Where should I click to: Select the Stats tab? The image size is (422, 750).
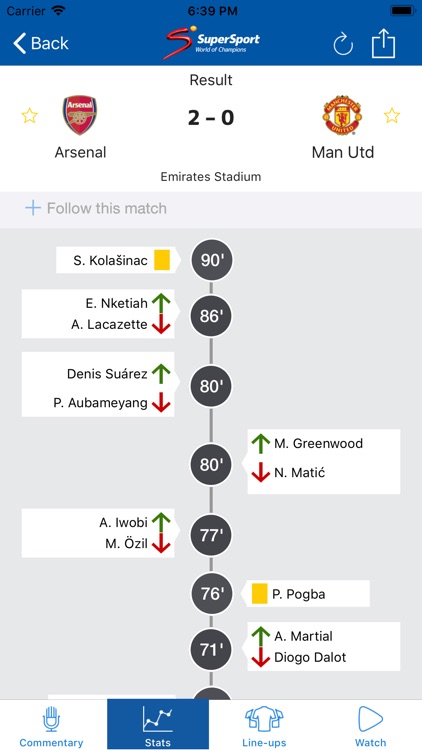click(158, 724)
